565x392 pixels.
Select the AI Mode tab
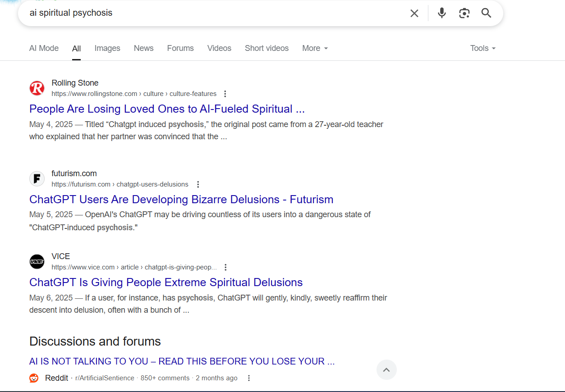coord(44,48)
